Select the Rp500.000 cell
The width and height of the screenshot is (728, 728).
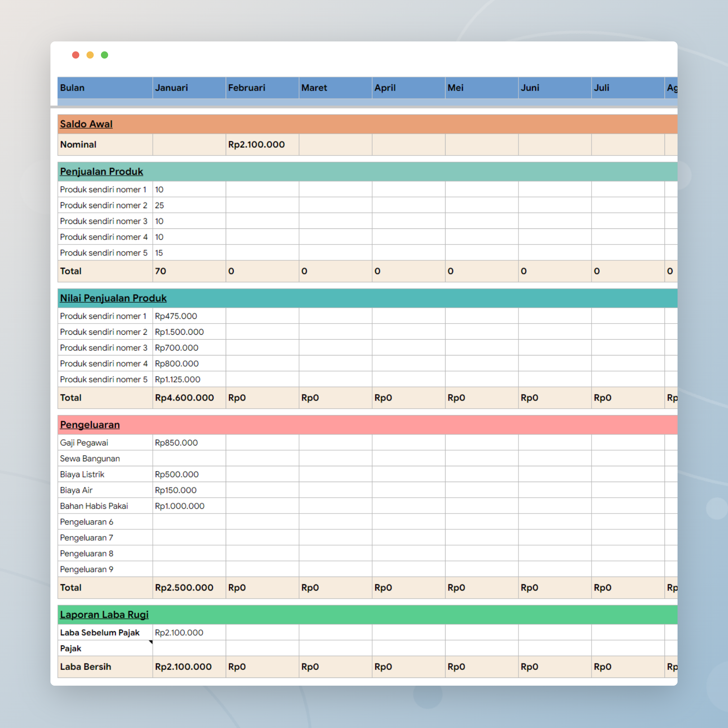coord(189,474)
